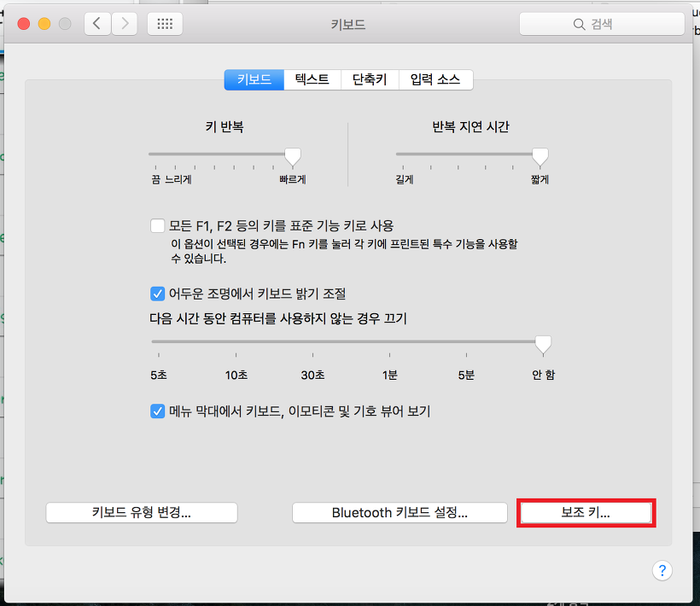
Task: Click the 키보드 유형 변경... button
Action: point(142,512)
